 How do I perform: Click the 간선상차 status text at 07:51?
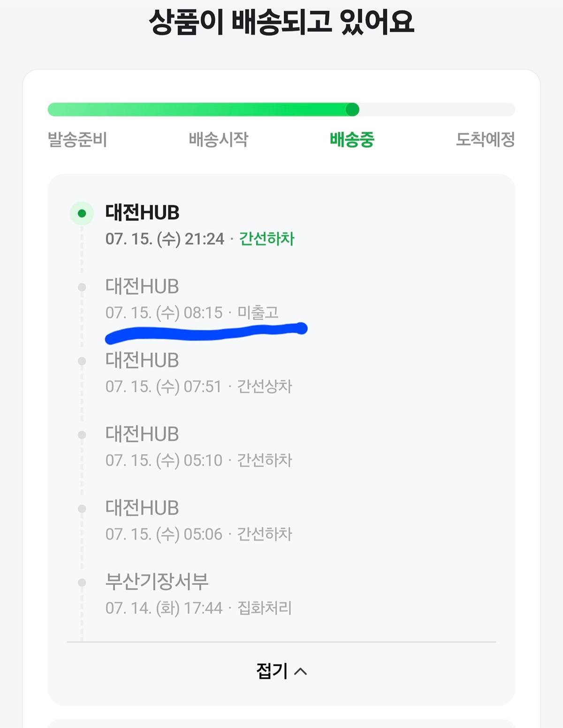[265, 387]
